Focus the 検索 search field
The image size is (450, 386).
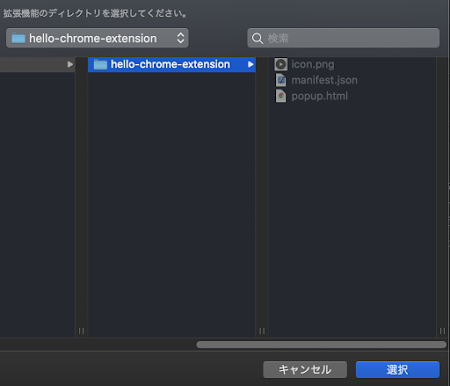coord(343,38)
